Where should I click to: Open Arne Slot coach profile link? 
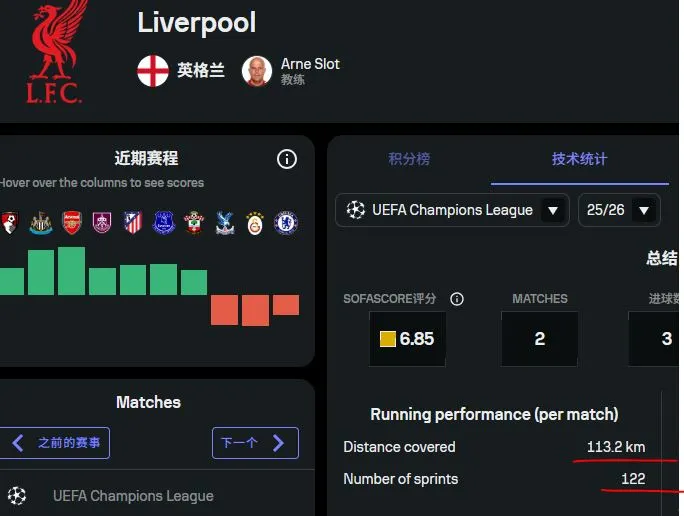[x=309, y=64]
